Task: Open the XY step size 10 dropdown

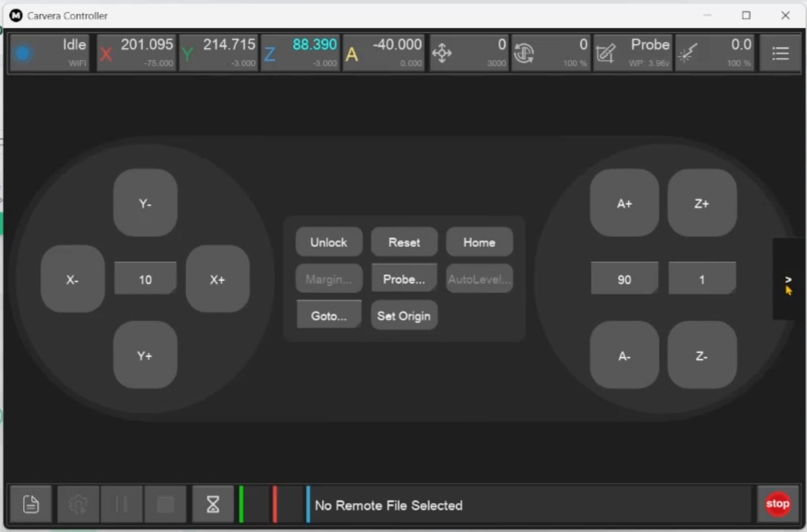Action: pyautogui.click(x=145, y=279)
